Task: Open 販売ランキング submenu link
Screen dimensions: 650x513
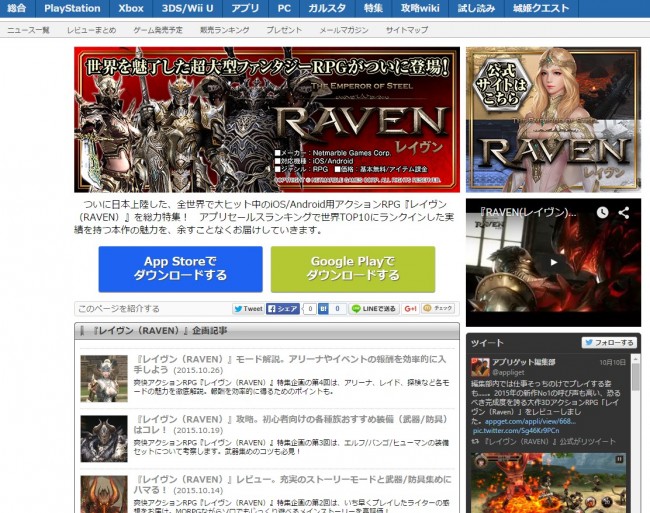Action: (225, 30)
